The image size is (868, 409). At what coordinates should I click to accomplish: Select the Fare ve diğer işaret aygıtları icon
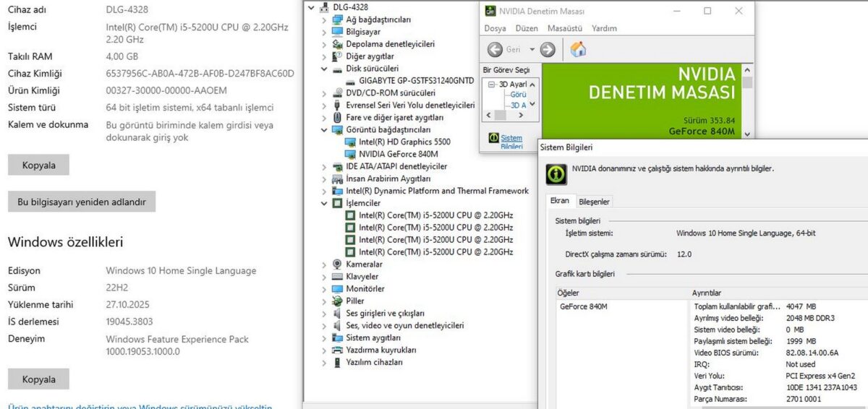coord(337,118)
